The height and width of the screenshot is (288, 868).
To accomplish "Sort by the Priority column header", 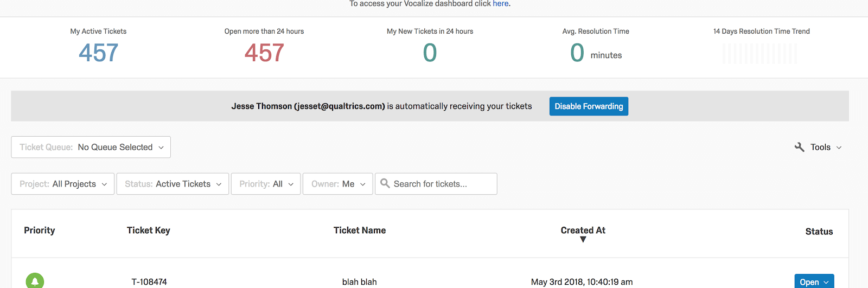I will [40, 230].
